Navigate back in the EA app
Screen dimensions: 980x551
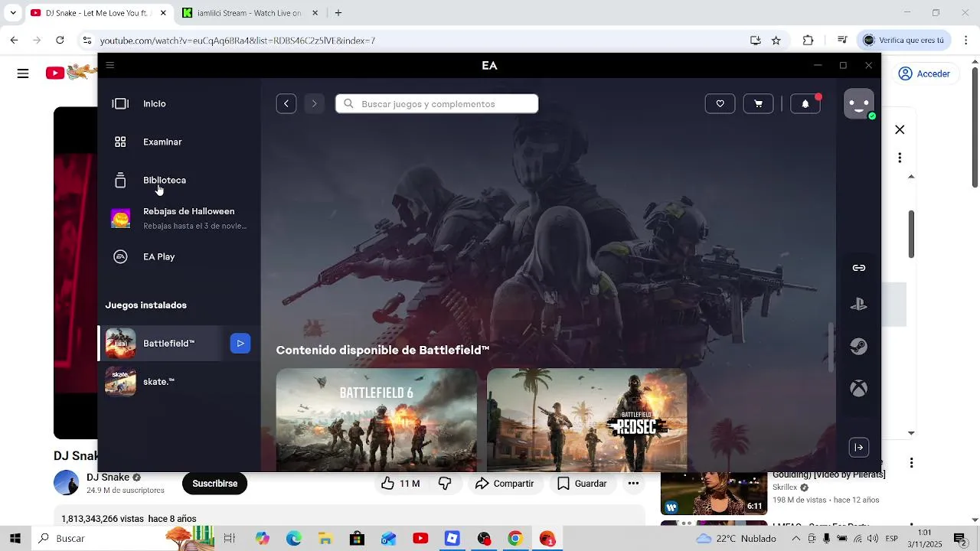point(286,103)
